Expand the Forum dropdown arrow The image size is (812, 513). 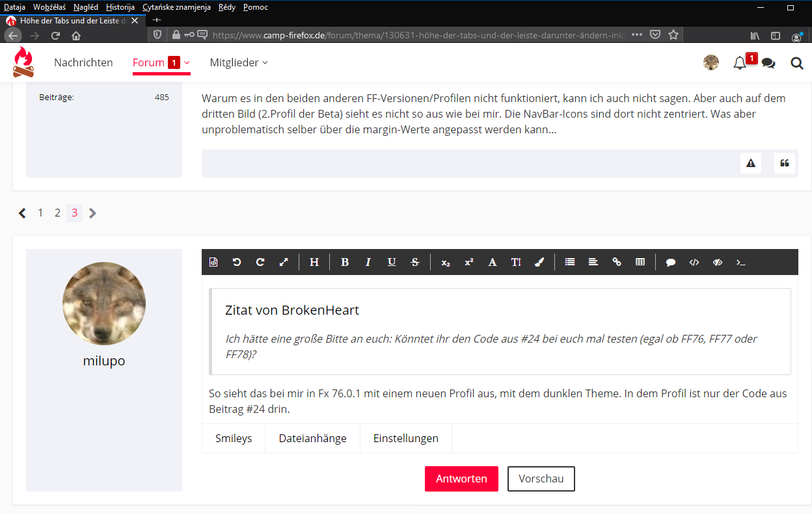point(187,62)
